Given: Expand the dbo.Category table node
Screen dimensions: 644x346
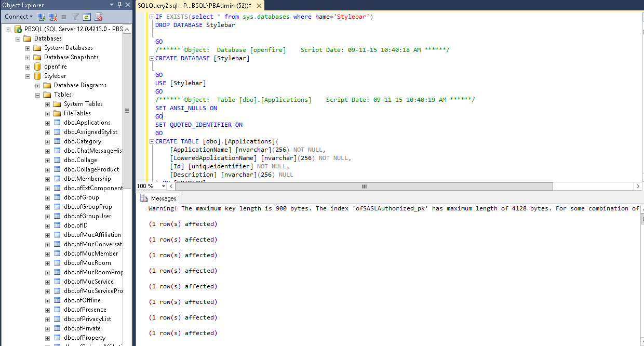Looking at the screenshot, I should (x=48, y=141).
